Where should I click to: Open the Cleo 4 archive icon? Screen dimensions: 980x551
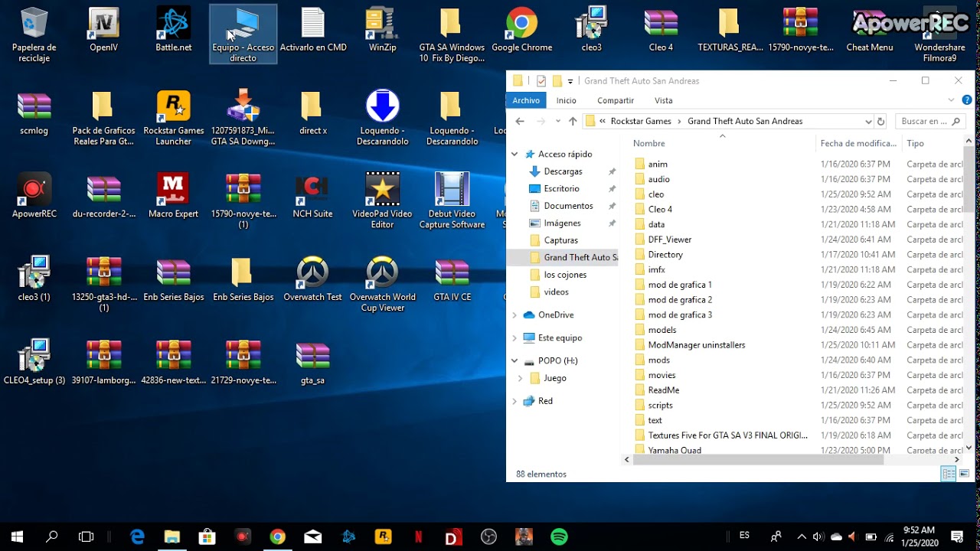[x=661, y=31]
